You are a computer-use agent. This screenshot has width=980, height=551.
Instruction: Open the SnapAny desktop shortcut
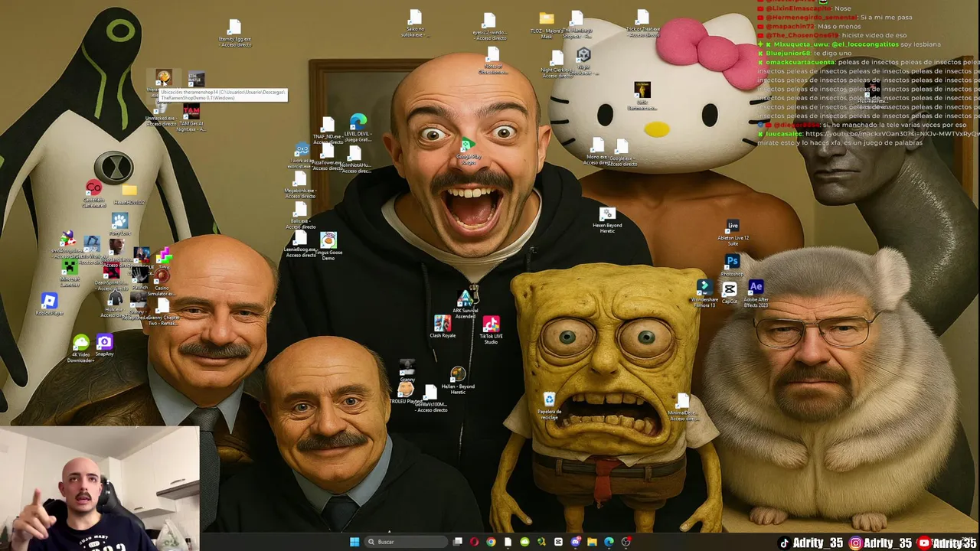tap(105, 346)
